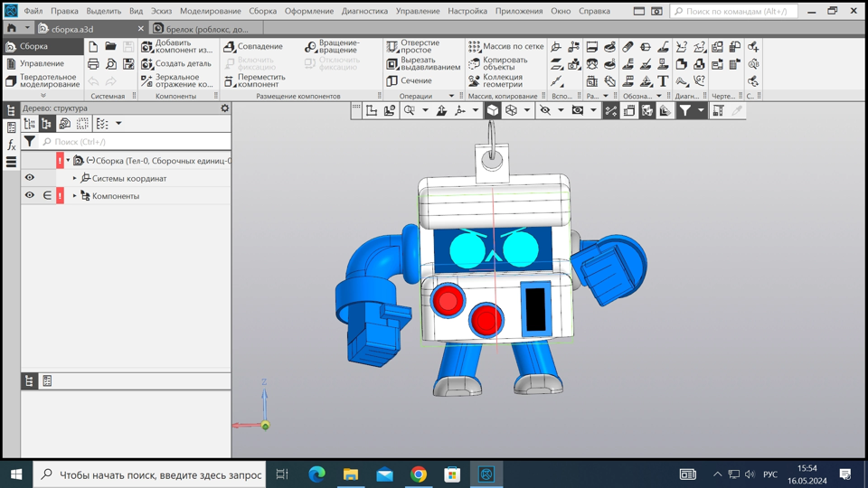Collapse the Сборка root tree node
The height and width of the screenshot is (488, 868).
[x=68, y=161]
